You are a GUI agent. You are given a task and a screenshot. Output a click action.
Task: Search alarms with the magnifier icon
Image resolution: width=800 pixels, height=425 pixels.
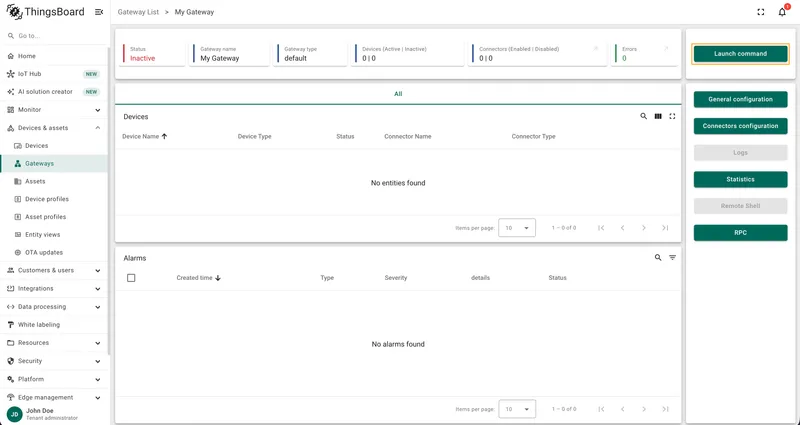coord(658,258)
